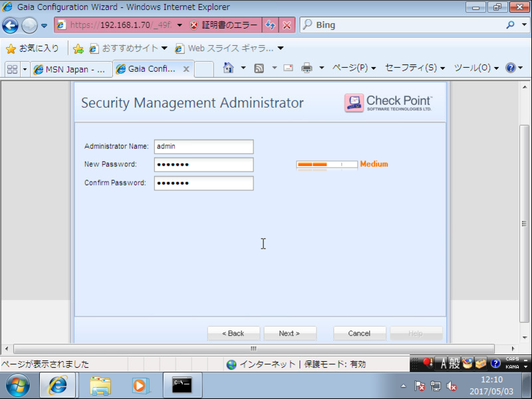
Task: Click the New Password field
Action: [203, 165]
